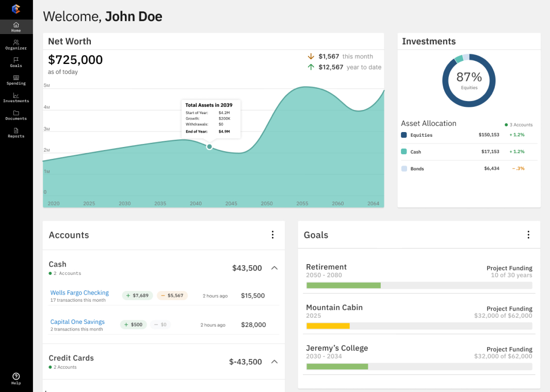550x392 pixels.
Task: Open the Reports page icon
Action: click(x=16, y=130)
